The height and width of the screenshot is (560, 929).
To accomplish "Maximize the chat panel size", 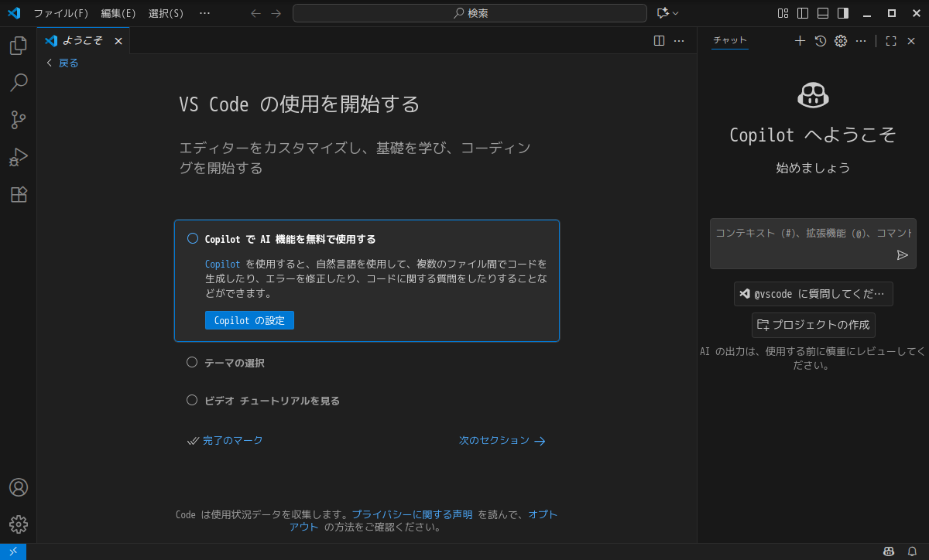I will click(x=891, y=41).
